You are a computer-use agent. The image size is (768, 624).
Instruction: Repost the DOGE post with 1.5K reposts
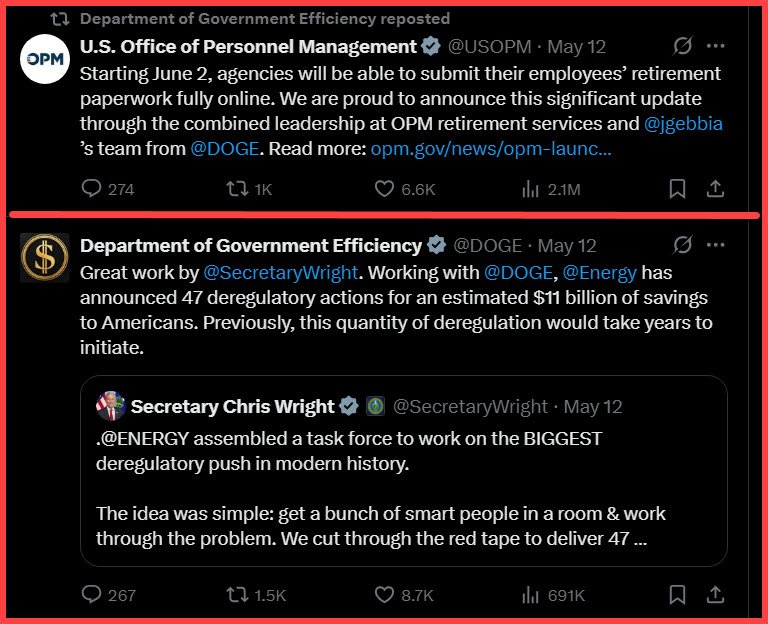(239, 594)
